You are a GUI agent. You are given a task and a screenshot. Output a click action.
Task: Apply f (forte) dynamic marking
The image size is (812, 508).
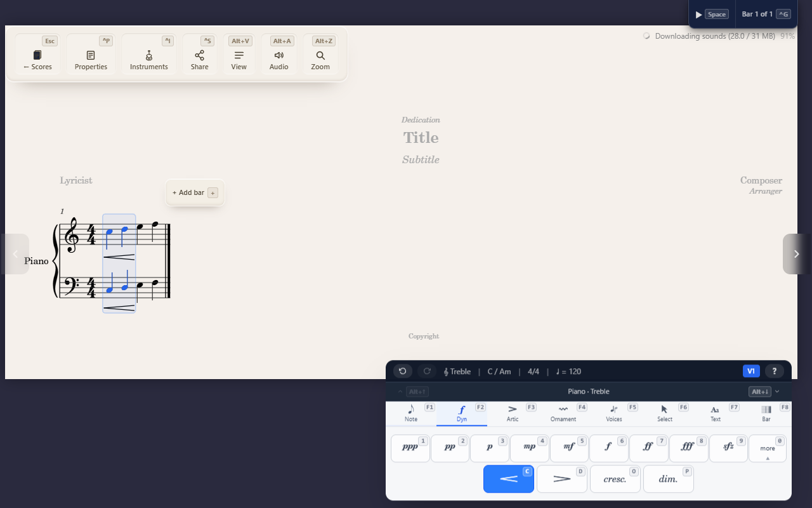[609, 448]
